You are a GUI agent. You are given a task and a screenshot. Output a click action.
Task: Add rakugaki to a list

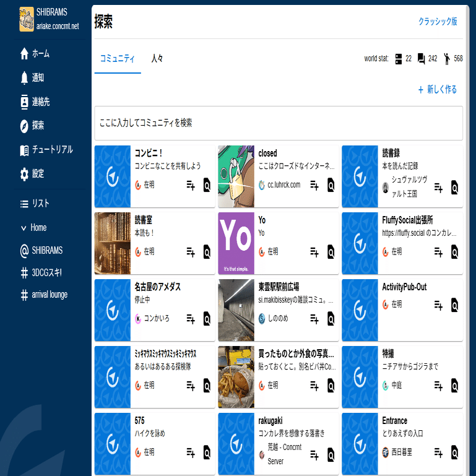click(314, 455)
